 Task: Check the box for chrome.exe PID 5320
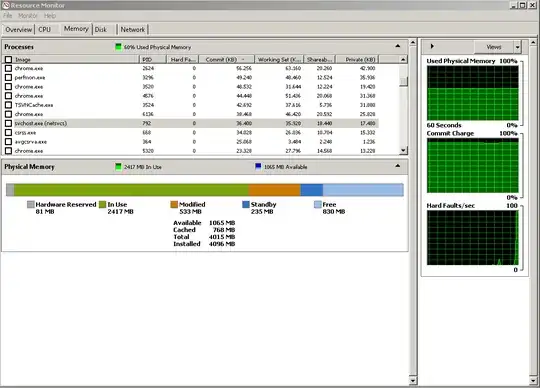coord(9,151)
